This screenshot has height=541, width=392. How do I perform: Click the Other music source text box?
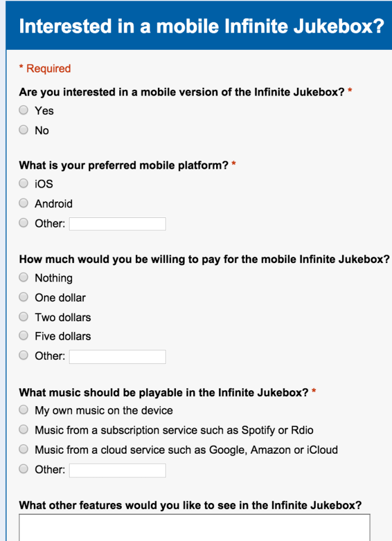117,470
